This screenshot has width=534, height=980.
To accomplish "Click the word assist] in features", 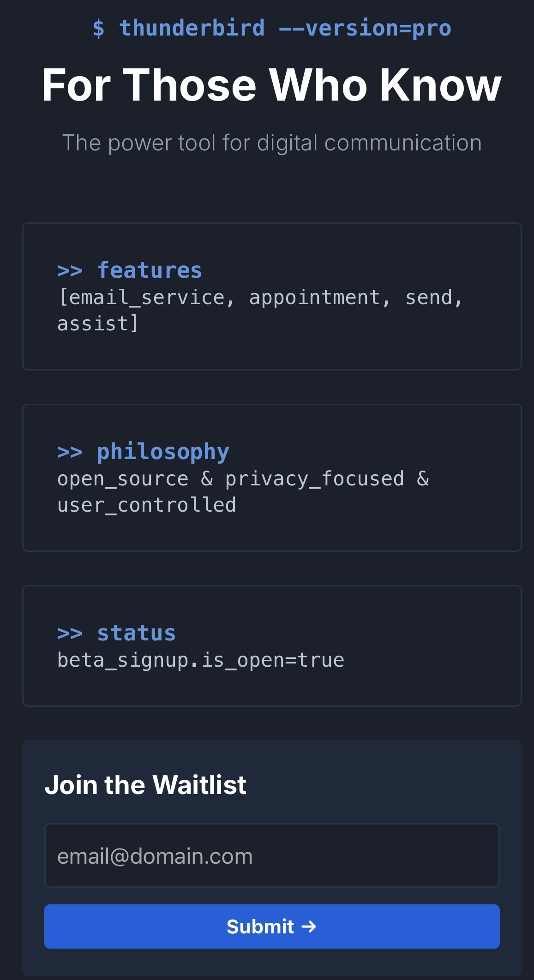I will tap(97, 324).
